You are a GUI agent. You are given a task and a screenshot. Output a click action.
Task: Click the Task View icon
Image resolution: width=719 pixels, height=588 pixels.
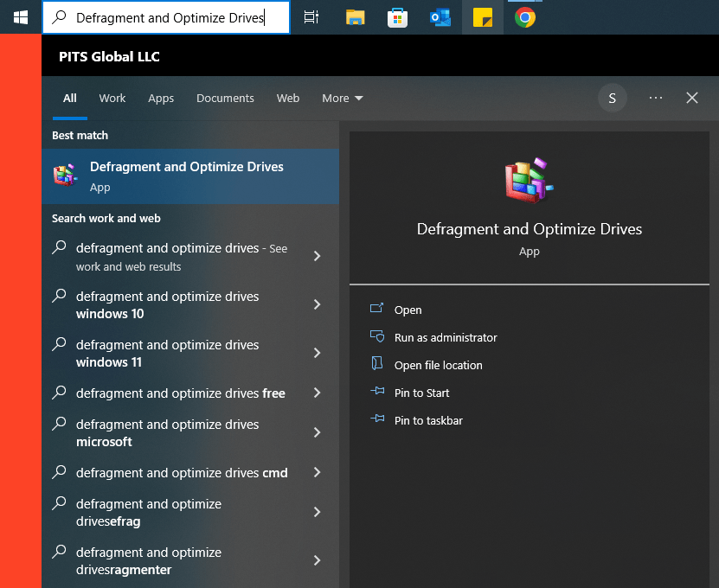tap(311, 17)
